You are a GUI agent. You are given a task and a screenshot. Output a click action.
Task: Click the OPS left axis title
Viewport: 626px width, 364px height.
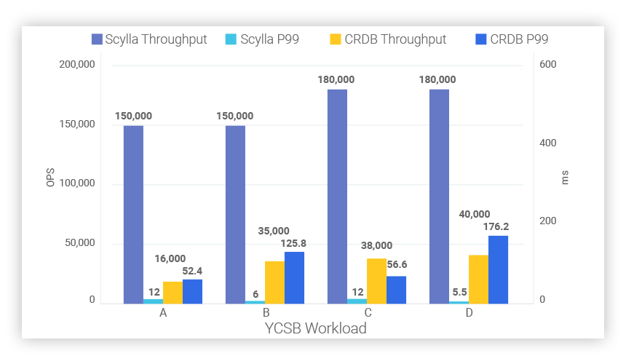50,178
